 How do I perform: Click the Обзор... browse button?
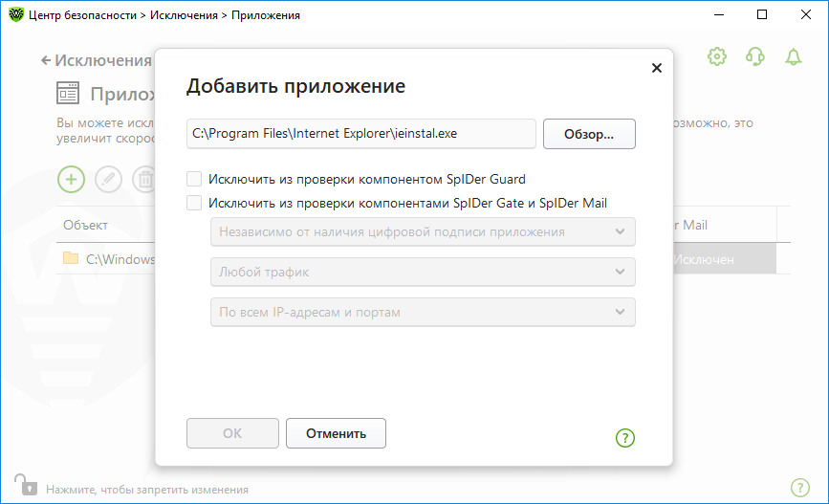tap(589, 134)
